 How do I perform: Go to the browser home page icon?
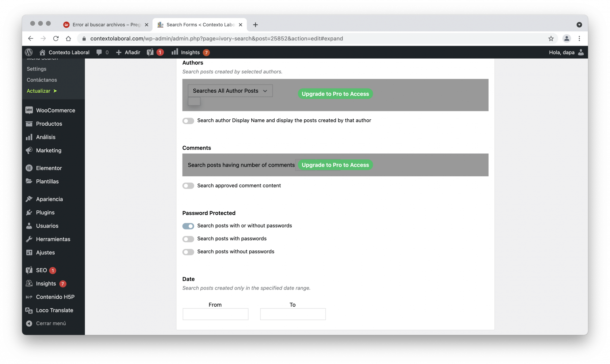click(x=68, y=38)
